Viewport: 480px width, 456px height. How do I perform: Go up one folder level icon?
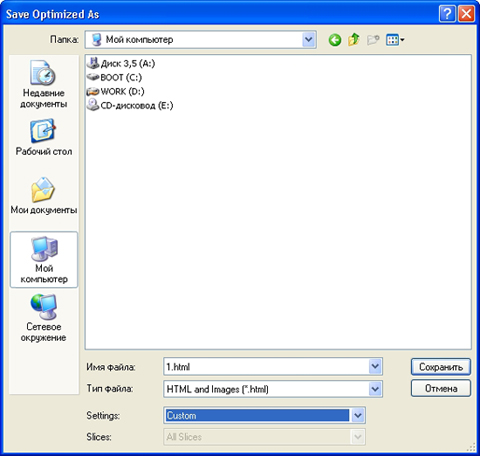[354, 40]
